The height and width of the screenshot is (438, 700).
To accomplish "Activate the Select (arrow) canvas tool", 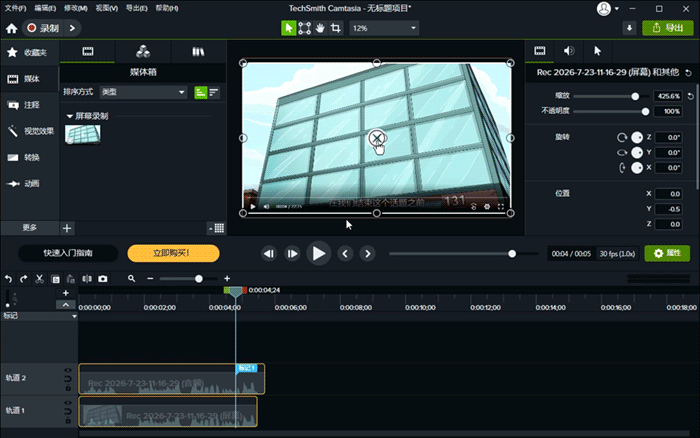I will coord(288,28).
